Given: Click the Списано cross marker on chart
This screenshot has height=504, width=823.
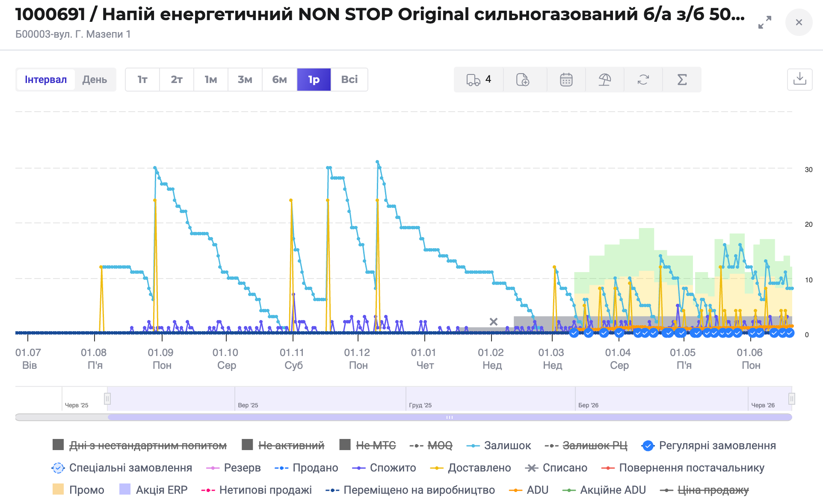Looking at the screenshot, I should tap(494, 322).
